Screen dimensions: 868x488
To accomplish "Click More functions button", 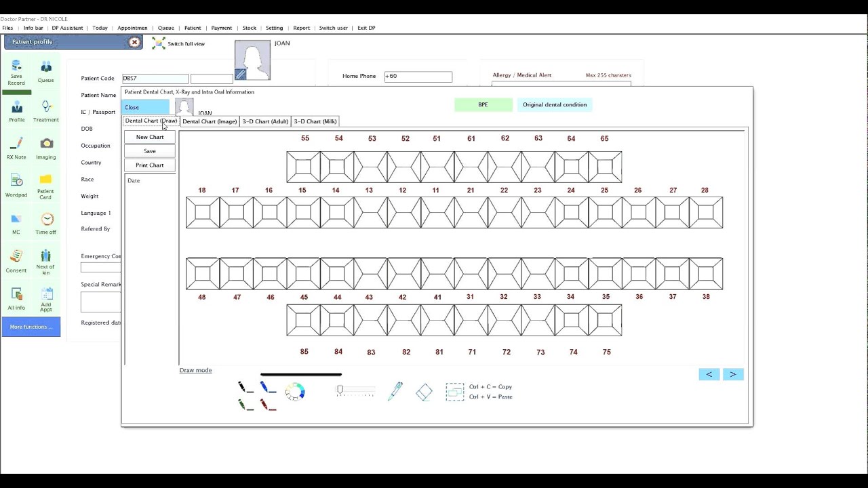I will click(31, 327).
